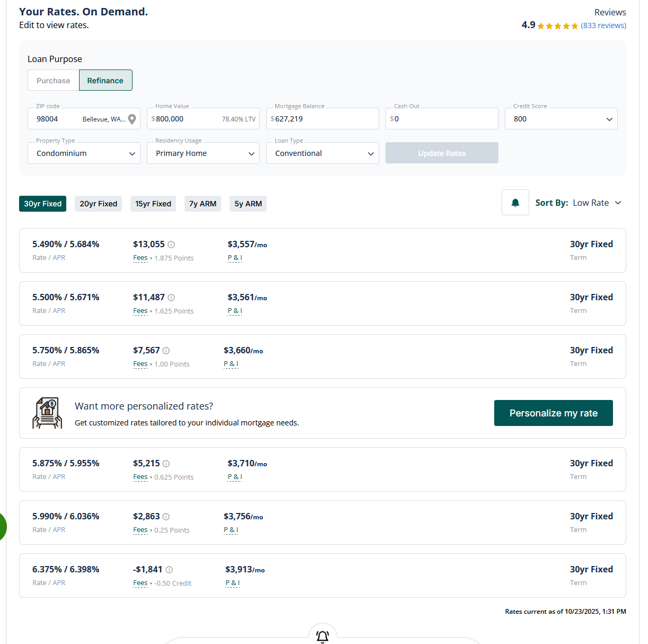Click Fees link for the 5.490% rate
Image resolution: width=648 pixels, height=644 pixels.
pyautogui.click(x=141, y=258)
